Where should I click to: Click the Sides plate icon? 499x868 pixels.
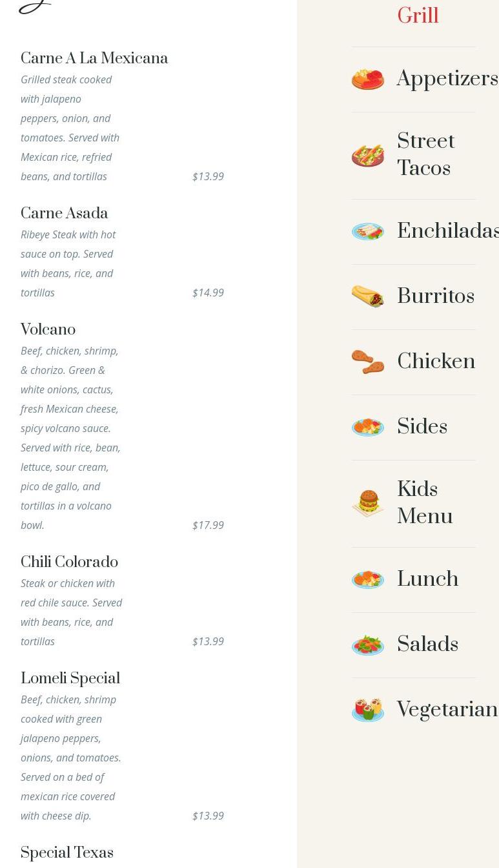click(x=368, y=428)
